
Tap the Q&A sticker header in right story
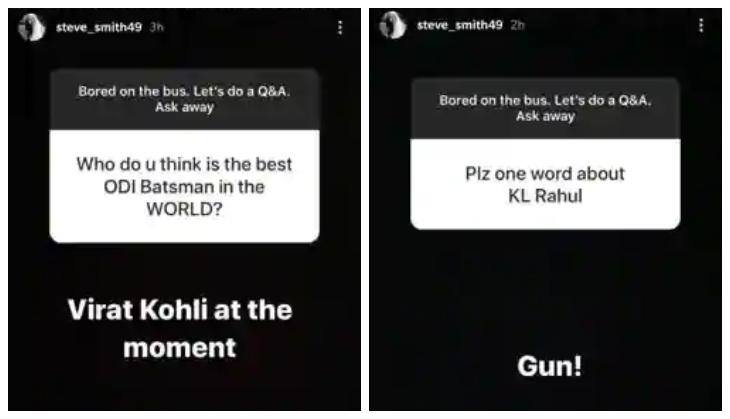(545, 108)
